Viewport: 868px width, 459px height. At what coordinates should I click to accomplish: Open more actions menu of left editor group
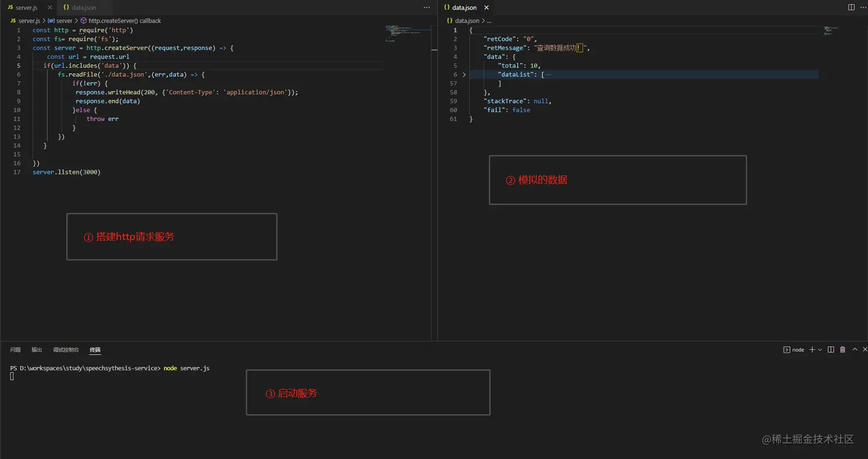click(x=427, y=7)
